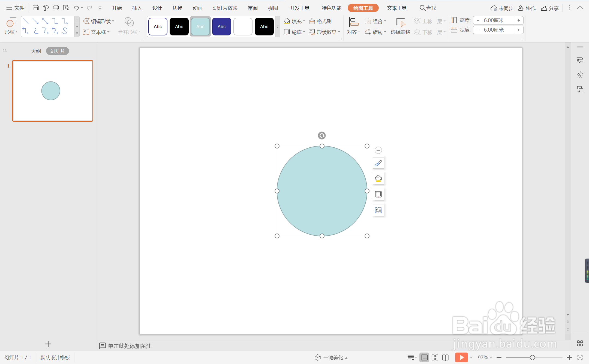
Task: Open the Insert (插入) ribbon tab
Action: [137, 8]
